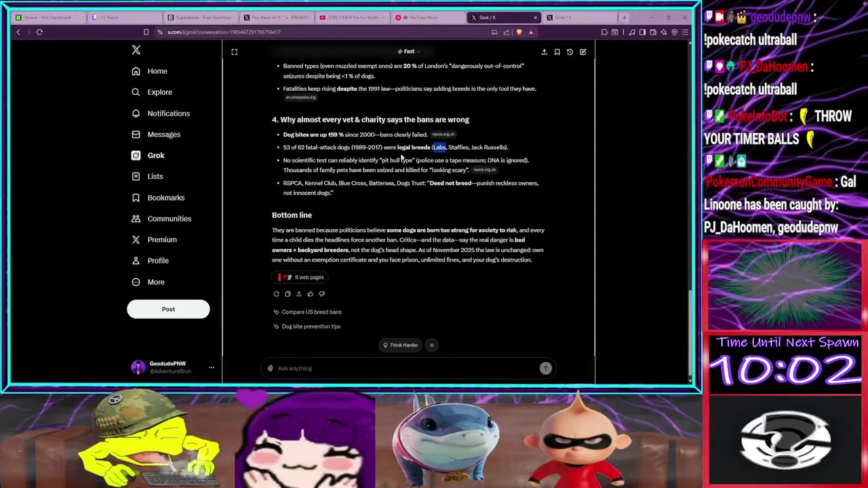Toggle Grok fullscreen expand icon
Screen dimensions: 868x488
(234, 52)
